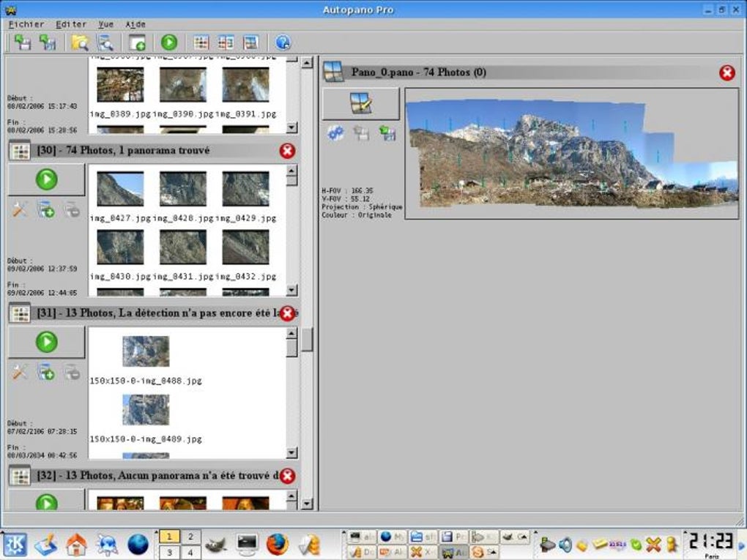The height and width of the screenshot is (560, 747).
Task: Open the KDE K menu in taskbar
Action: [x=15, y=545]
